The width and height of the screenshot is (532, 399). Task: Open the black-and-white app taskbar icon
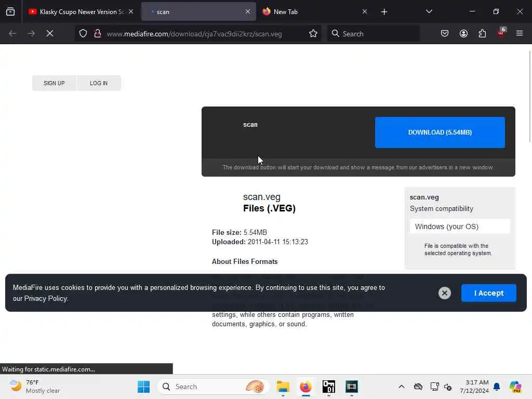(328, 387)
